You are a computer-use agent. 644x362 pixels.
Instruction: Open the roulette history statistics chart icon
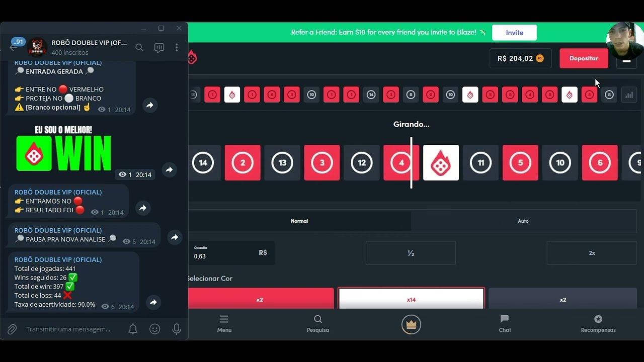tap(629, 95)
